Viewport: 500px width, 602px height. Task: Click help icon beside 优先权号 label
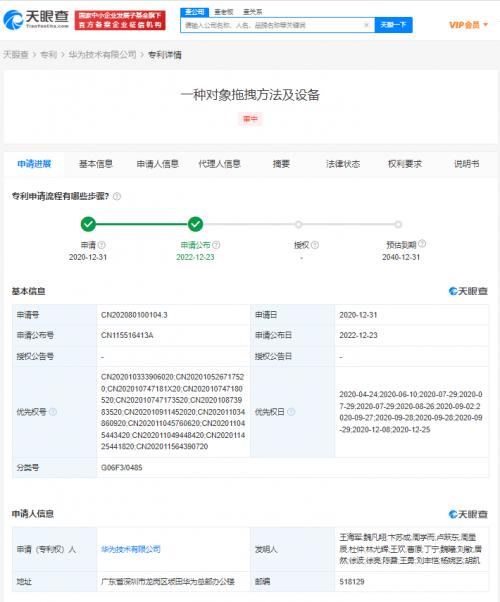tap(53, 412)
